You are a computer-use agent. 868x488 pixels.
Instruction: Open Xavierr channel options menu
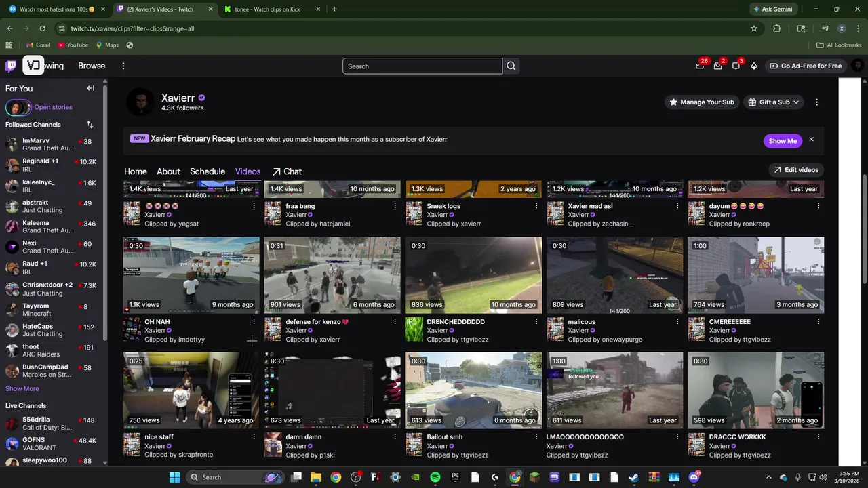click(816, 102)
